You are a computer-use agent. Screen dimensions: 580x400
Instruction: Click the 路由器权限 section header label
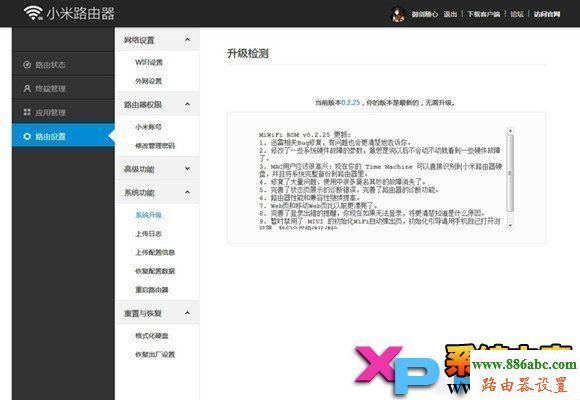[143, 105]
